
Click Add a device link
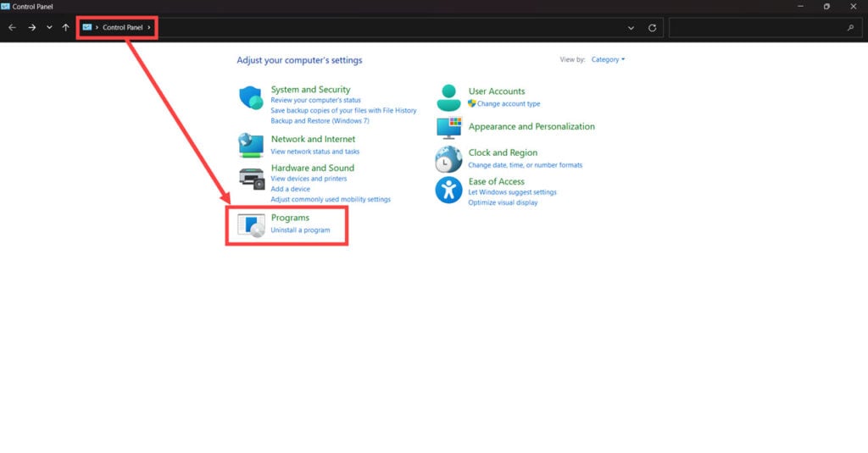[290, 189]
